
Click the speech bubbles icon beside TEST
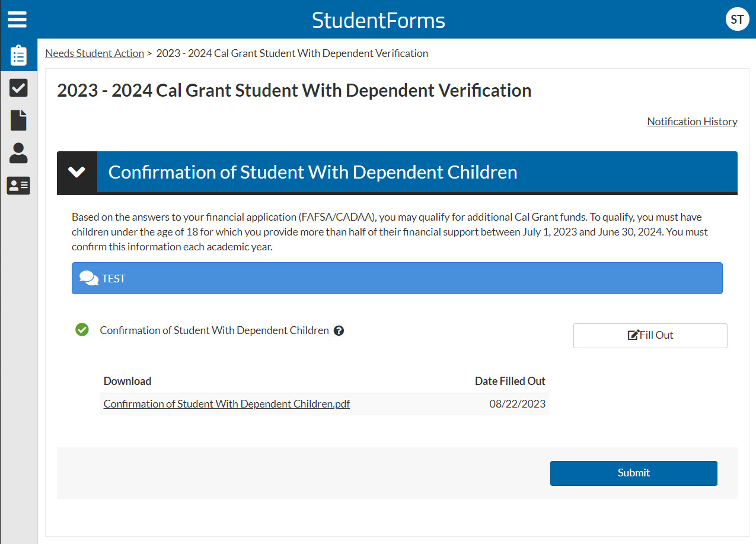[89, 278]
